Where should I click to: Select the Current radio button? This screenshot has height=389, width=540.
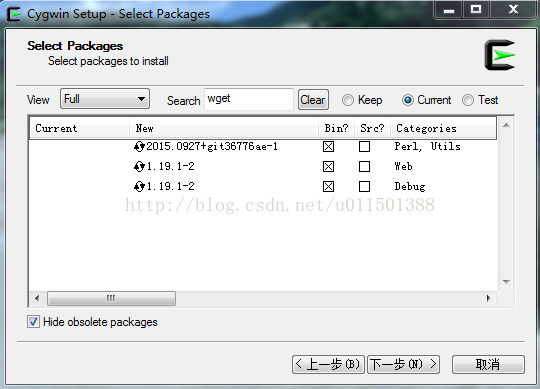[x=408, y=100]
